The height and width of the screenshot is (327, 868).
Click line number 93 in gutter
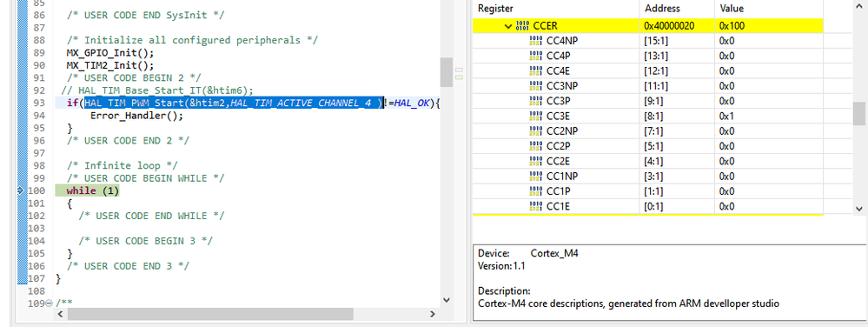click(x=39, y=103)
